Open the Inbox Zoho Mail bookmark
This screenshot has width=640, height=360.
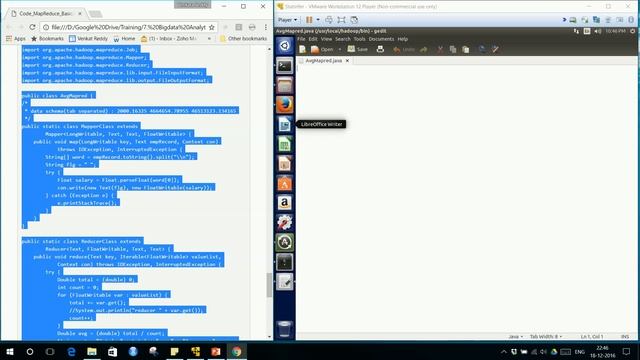pos(169,38)
